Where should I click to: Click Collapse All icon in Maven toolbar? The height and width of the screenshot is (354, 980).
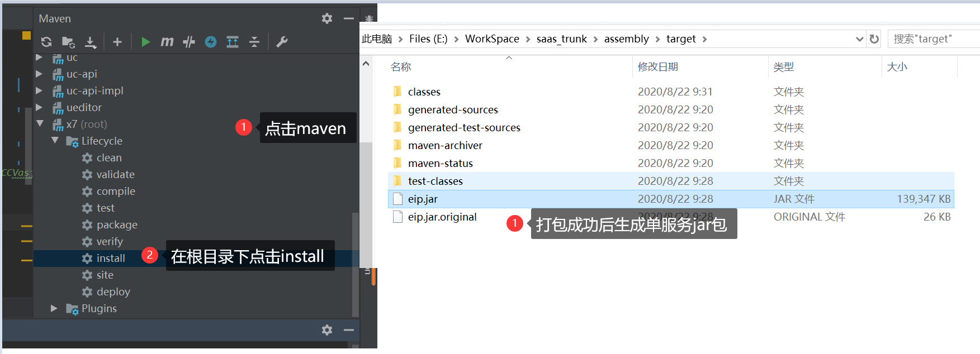click(x=254, y=42)
